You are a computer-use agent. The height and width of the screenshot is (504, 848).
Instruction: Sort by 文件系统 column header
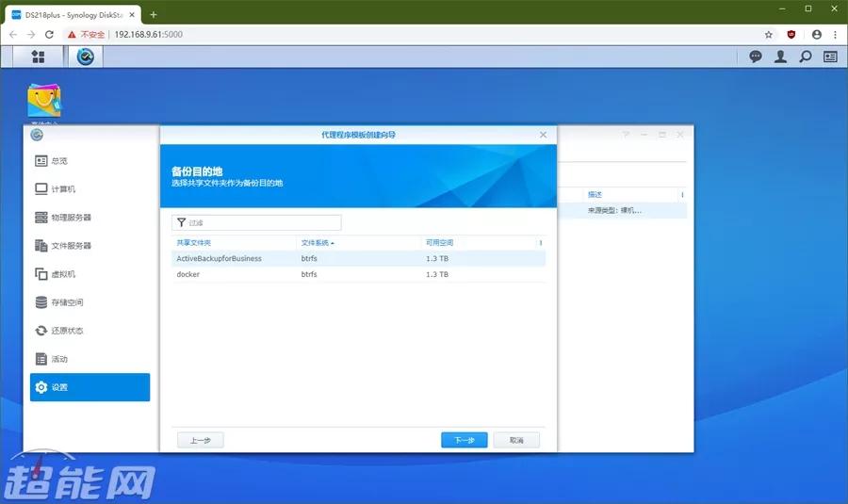point(315,243)
